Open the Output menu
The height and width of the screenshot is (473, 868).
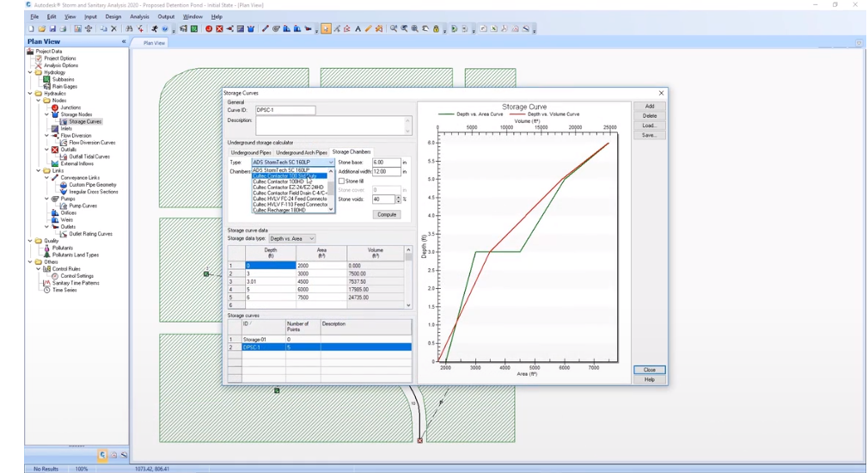point(166,16)
